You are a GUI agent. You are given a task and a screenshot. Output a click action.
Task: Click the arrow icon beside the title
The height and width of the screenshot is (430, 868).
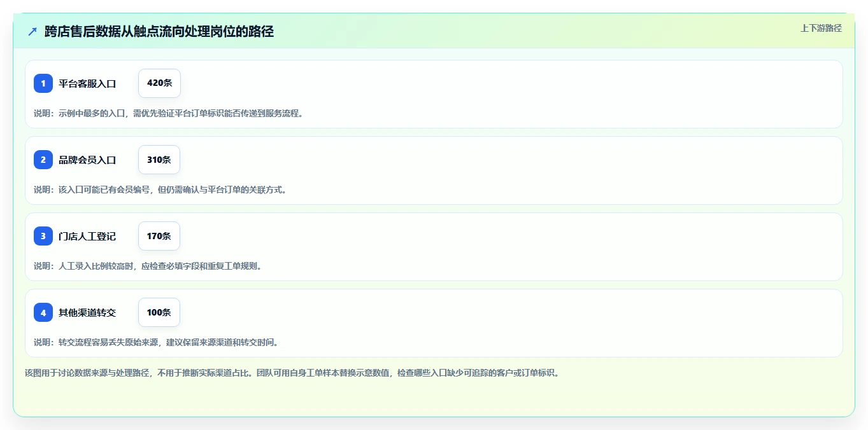point(32,32)
